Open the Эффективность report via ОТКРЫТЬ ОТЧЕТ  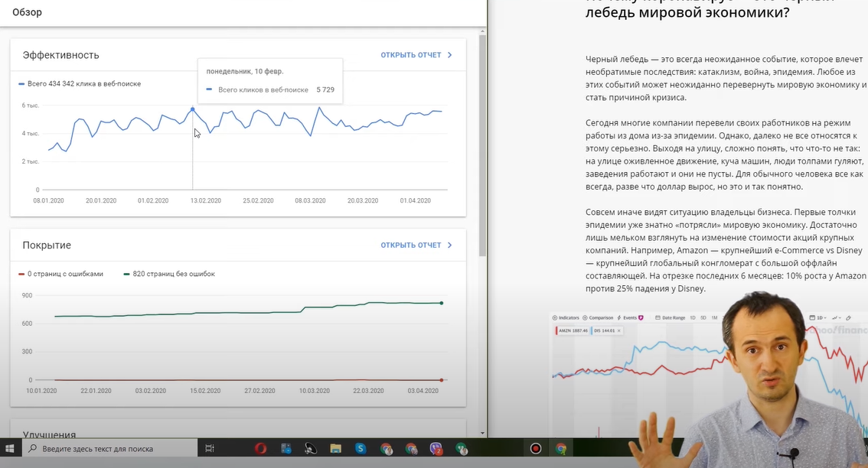411,55
